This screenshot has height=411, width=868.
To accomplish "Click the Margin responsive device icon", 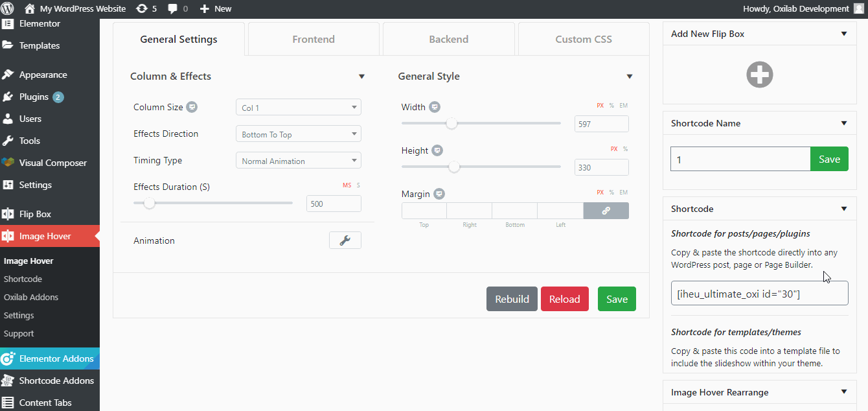I will coord(439,194).
